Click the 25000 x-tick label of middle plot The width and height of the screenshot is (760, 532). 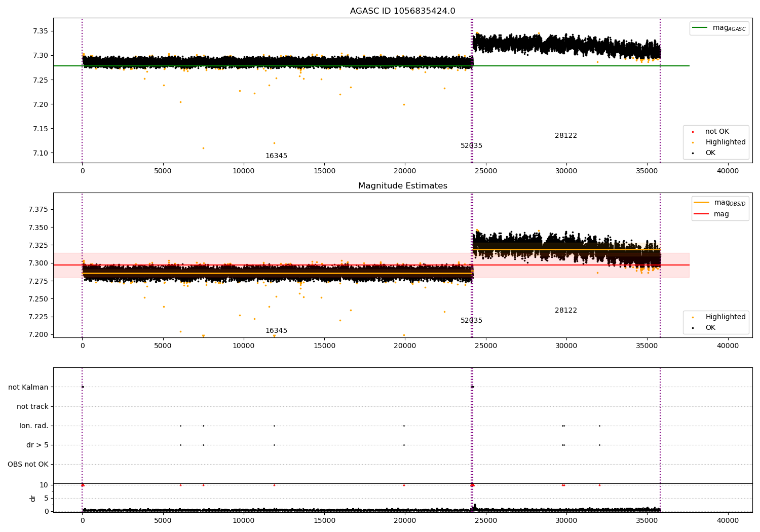(485, 346)
